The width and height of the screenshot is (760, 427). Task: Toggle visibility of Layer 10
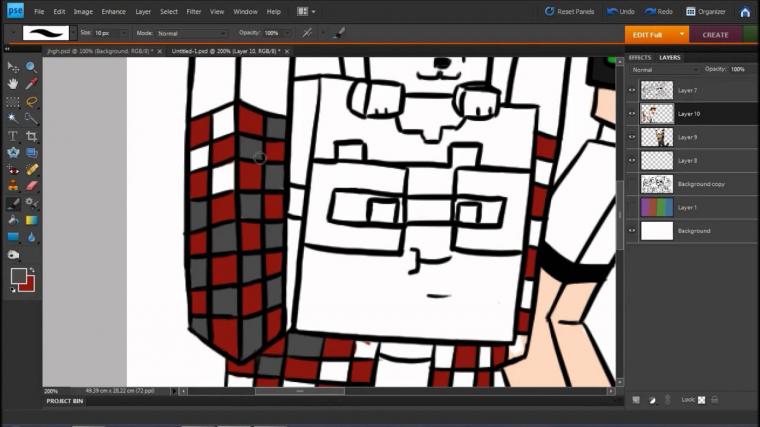click(x=632, y=114)
